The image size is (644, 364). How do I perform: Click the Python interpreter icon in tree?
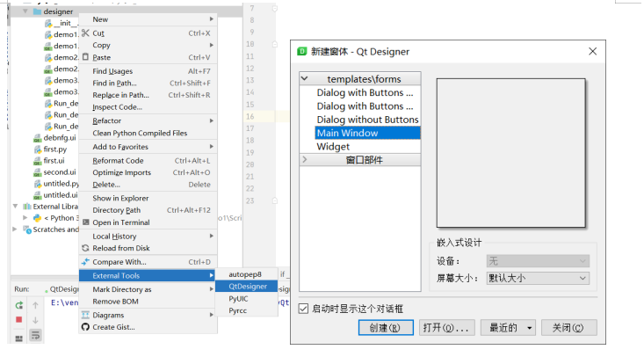click(38, 218)
